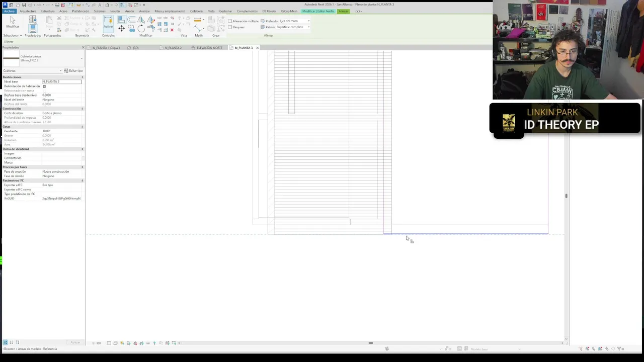Open the Anotar ribbon tab
The width and height of the screenshot is (644, 362).
click(x=130, y=11)
